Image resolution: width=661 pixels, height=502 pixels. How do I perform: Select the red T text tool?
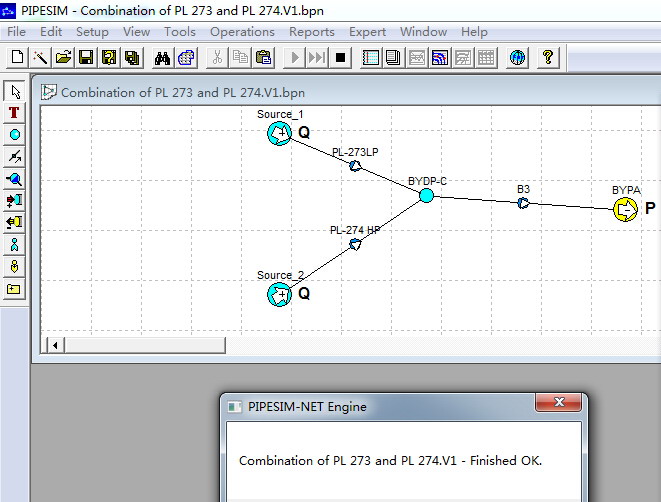pyautogui.click(x=15, y=113)
